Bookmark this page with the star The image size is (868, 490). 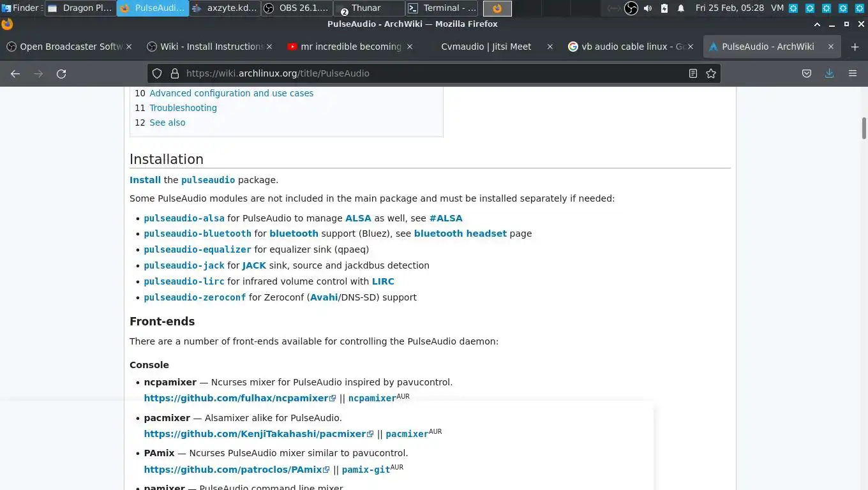(x=711, y=73)
